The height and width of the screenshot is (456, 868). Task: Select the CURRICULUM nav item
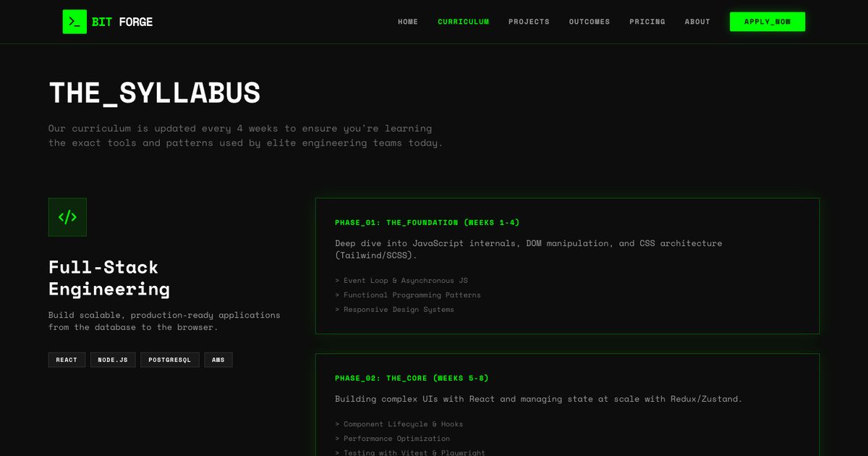tap(464, 22)
